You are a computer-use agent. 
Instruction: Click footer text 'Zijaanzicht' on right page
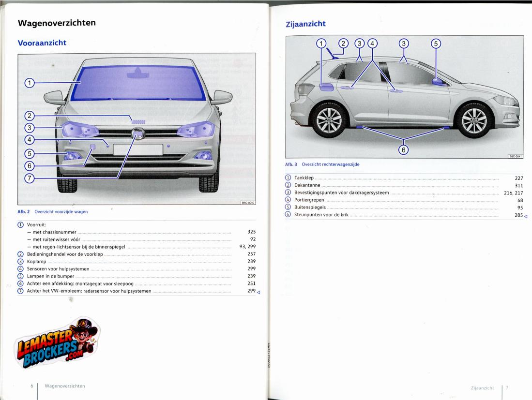[482, 388]
